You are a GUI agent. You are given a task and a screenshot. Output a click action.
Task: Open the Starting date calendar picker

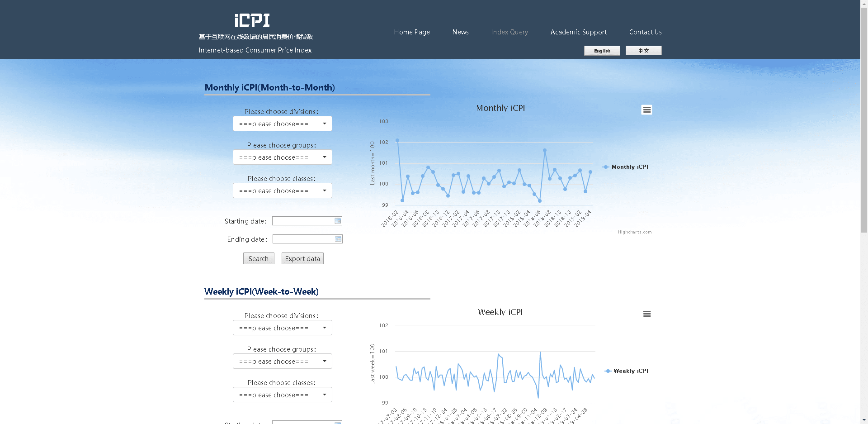(338, 221)
